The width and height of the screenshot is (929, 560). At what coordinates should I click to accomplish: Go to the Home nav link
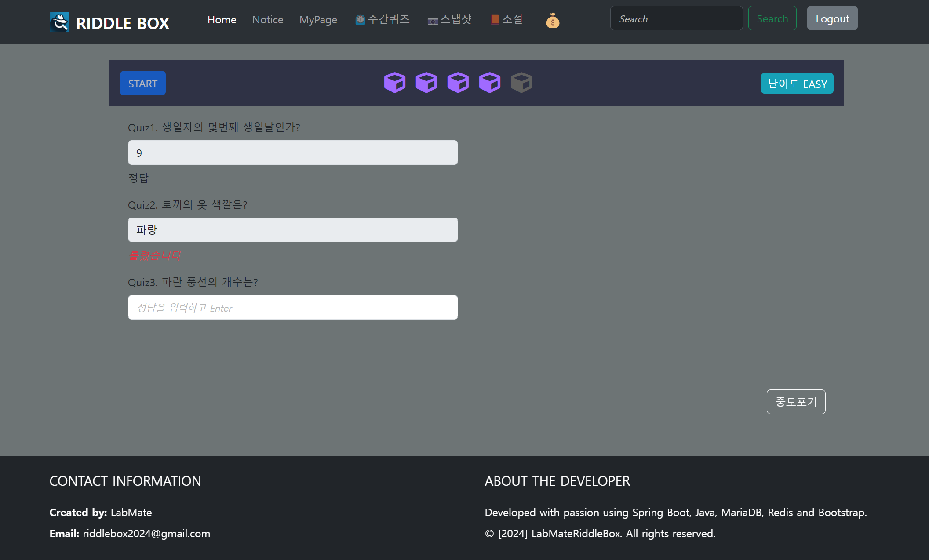point(222,19)
